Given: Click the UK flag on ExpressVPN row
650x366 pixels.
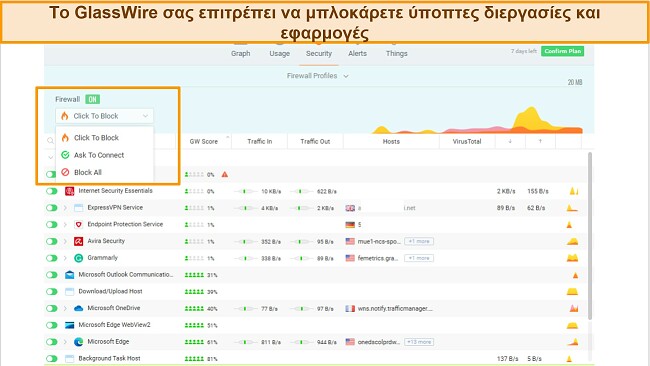Looking at the screenshot, I should pyautogui.click(x=350, y=208).
